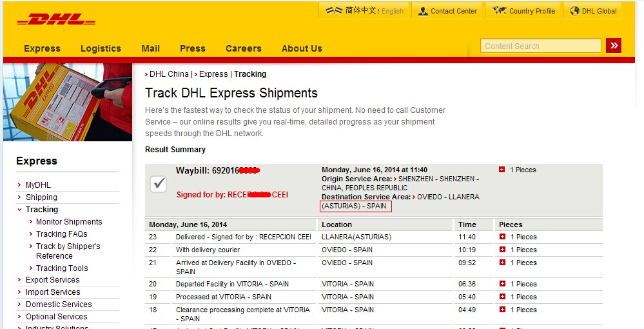Image resolution: width=644 pixels, height=329 pixels.
Task: Click the 'Signed for by' red text
Action: tap(232, 195)
